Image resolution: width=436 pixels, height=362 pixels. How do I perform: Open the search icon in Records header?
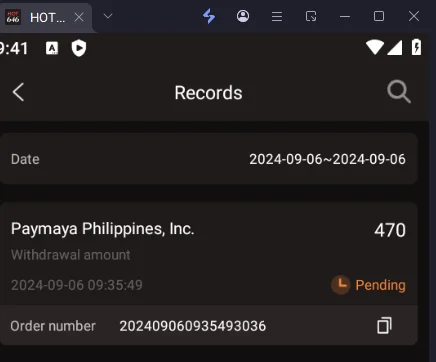(x=399, y=92)
